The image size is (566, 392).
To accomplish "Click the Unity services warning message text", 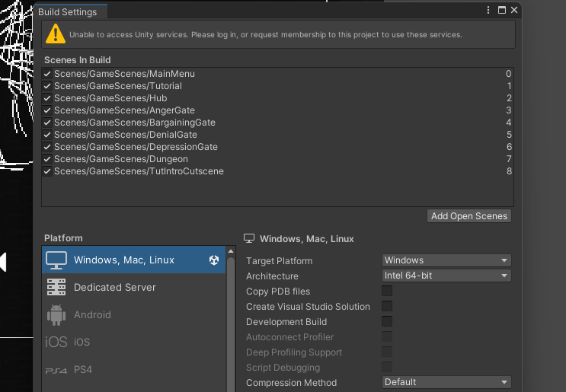I will click(x=266, y=35).
